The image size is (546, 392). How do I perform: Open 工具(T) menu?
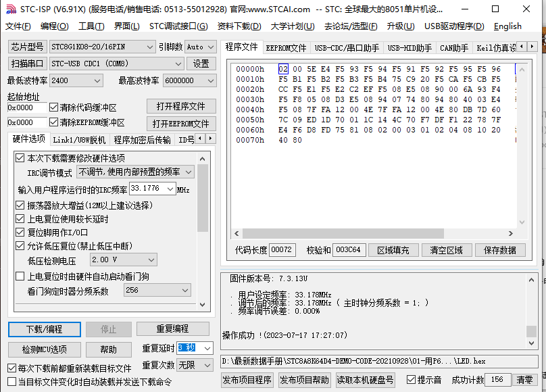[x=91, y=26]
